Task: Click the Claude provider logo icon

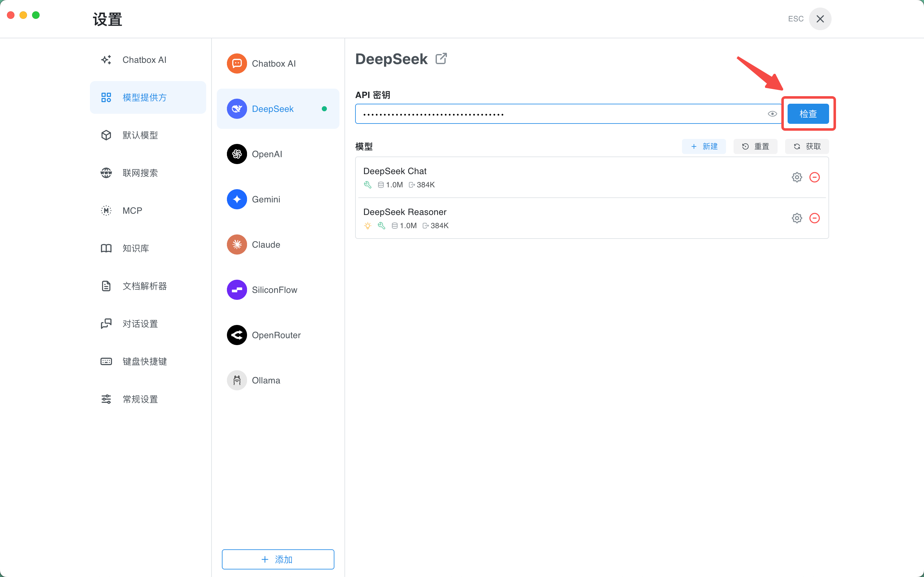Action: [237, 245]
